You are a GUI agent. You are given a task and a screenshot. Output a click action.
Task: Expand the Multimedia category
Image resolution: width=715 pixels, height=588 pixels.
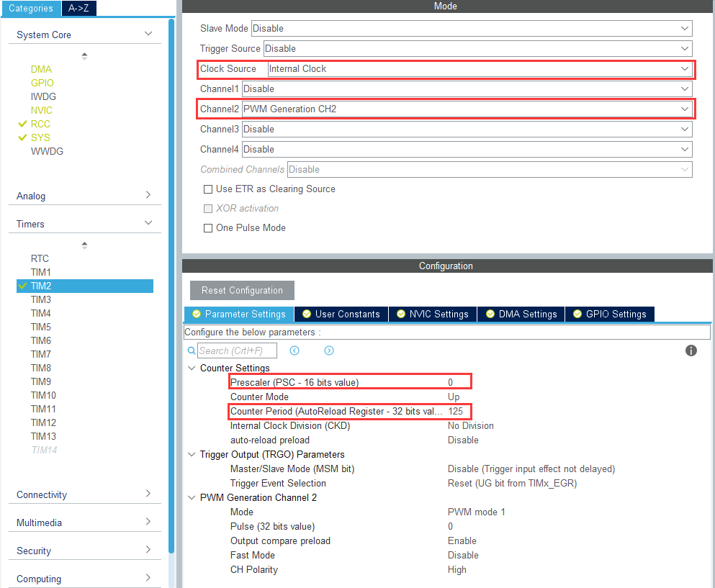[x=148, y=522]
